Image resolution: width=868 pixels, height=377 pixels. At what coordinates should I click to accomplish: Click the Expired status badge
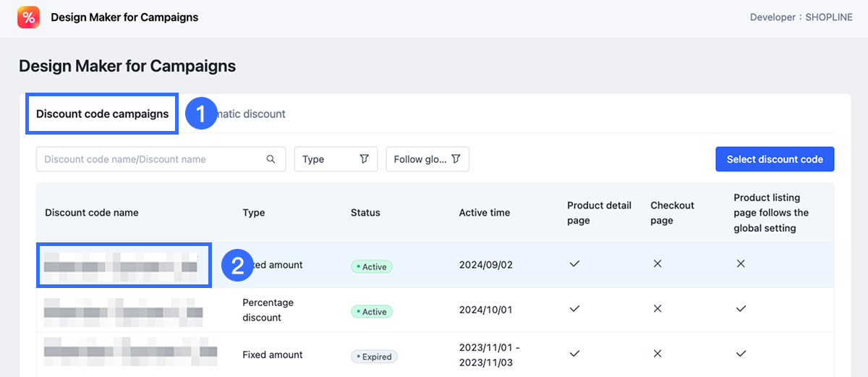point(374,357)
